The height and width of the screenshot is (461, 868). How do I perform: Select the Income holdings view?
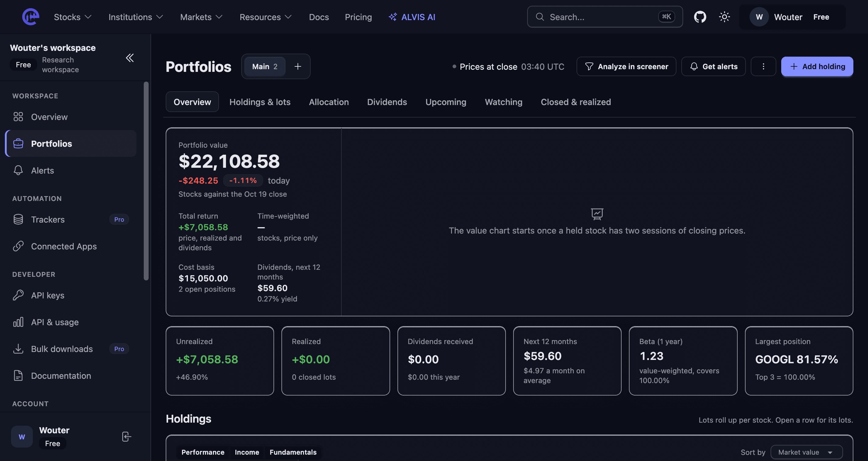tap(247, 452)
